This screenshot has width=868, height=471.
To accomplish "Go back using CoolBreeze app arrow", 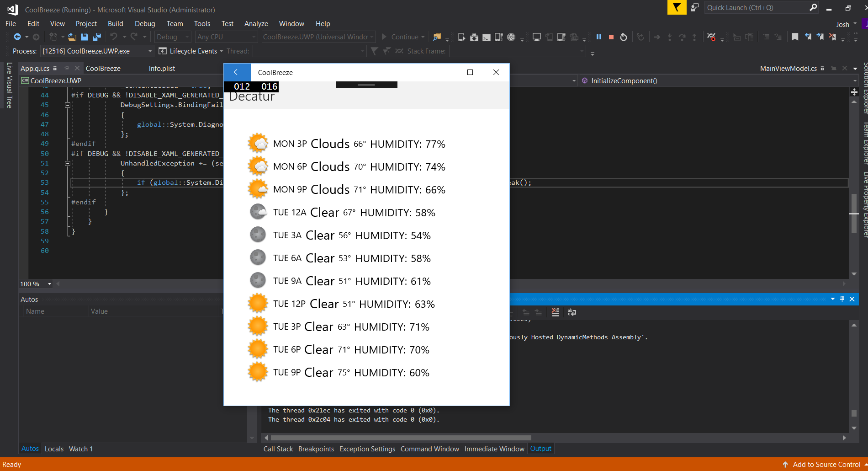I will [237, 72].
